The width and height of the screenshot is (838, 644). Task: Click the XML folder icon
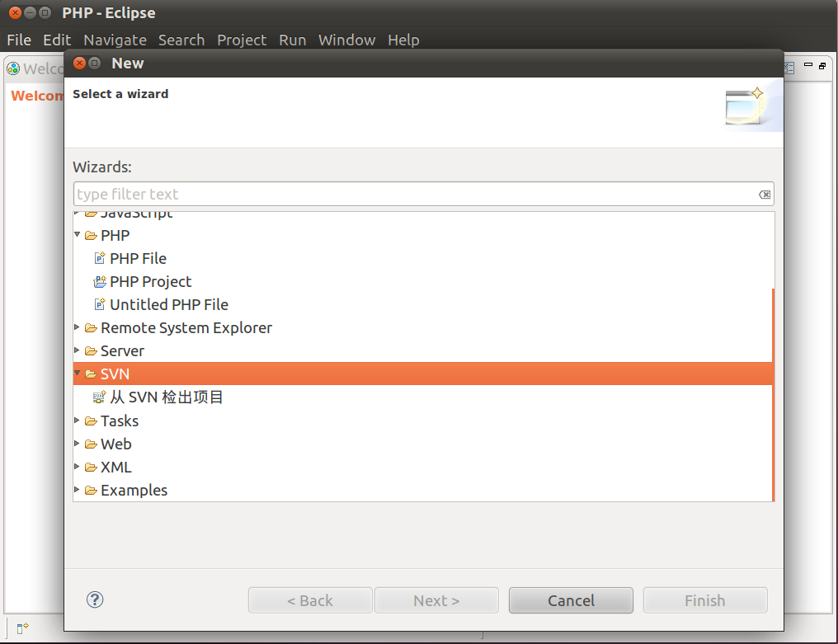pos(91,467)
